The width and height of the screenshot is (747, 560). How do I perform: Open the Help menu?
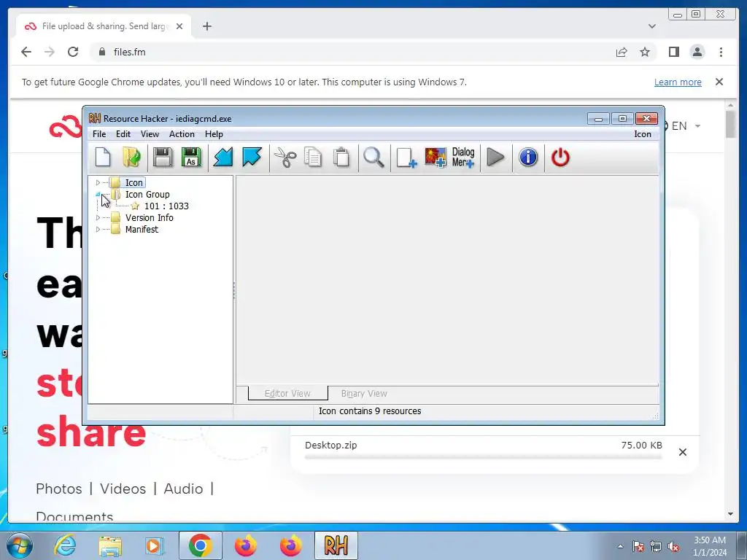pos(214,134)
